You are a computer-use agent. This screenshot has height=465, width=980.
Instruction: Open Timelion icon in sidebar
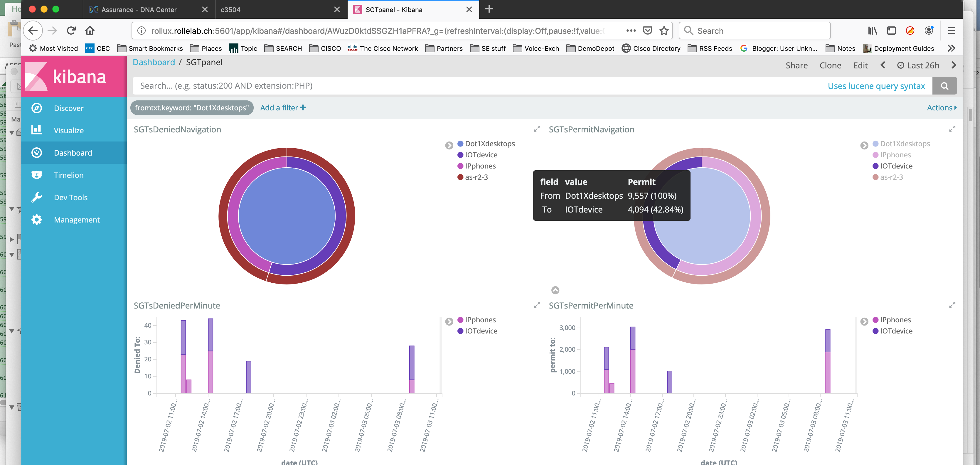point(36,175)
